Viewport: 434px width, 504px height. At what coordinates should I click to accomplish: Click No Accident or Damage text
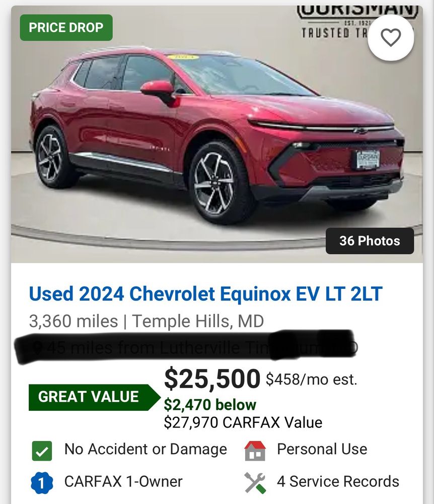146,449
